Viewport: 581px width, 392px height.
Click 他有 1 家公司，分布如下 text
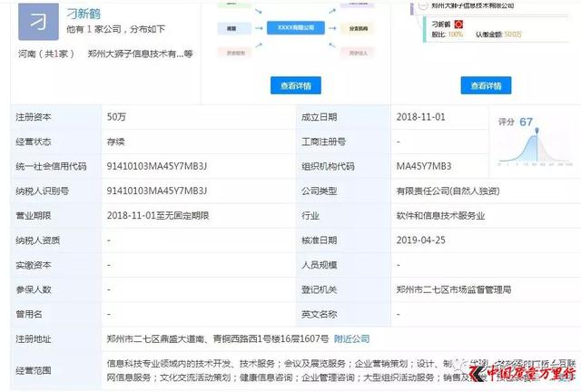[115, 29]
